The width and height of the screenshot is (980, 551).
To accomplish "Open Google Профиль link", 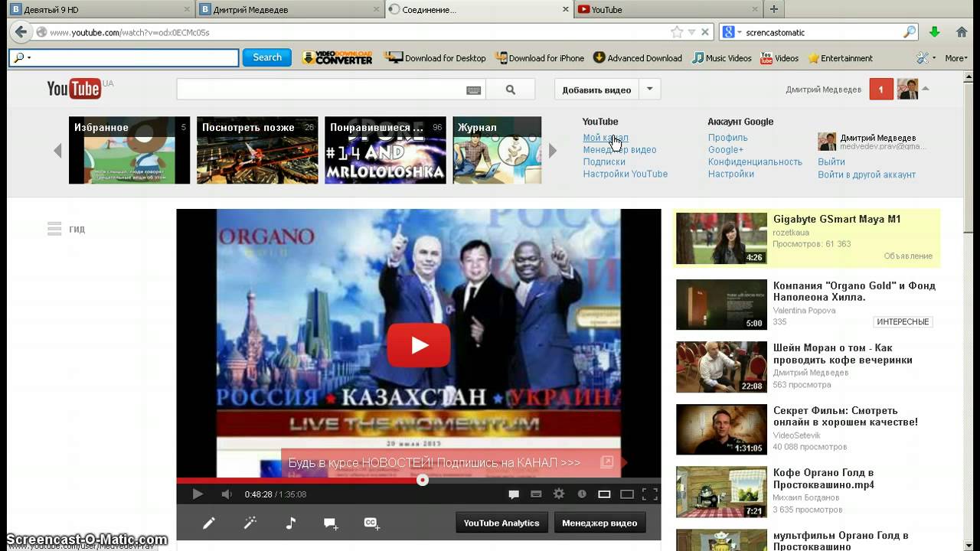I will [728, 138].
